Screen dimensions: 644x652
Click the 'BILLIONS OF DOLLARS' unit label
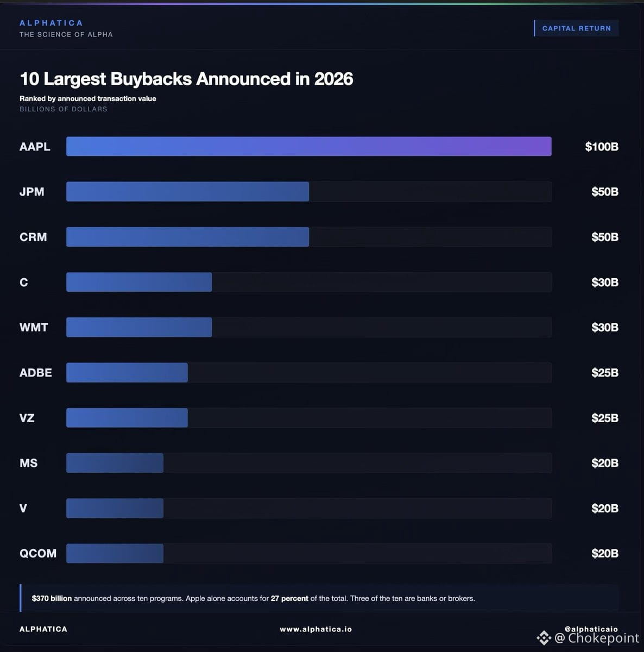(64, 109)
